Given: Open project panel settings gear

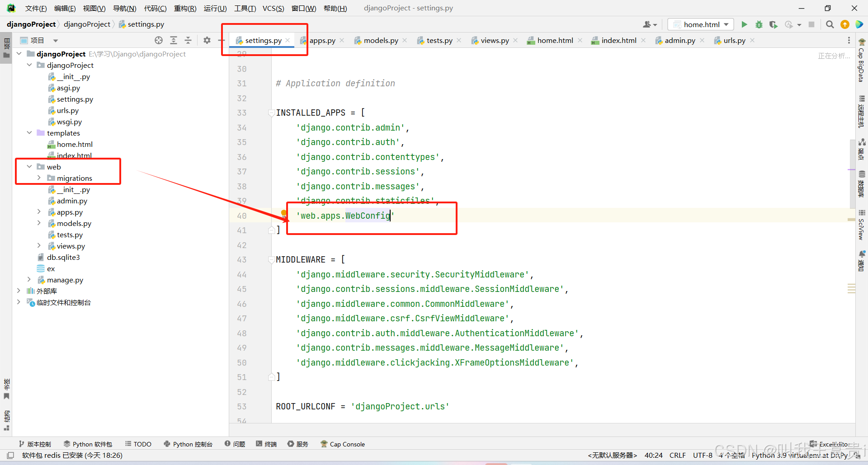Looking at the screenshot, I should (x=207, y=40).
